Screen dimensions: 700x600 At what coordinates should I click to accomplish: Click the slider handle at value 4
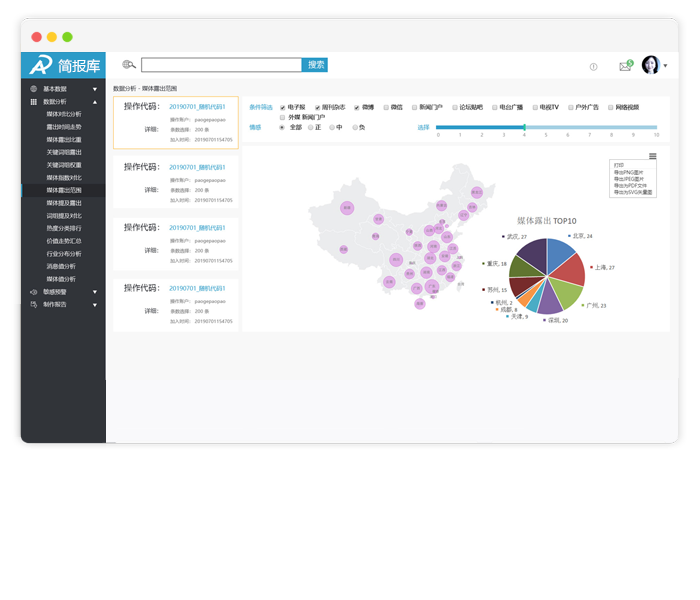(x=524, y=127)
